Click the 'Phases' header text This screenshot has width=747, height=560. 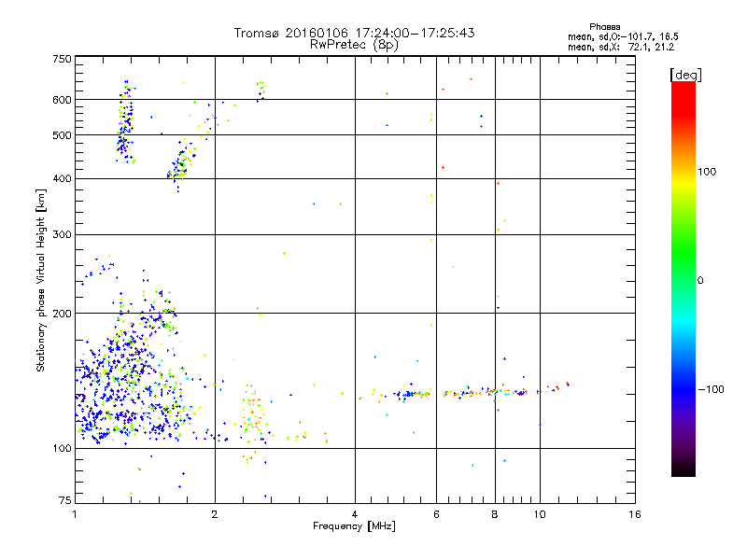(604, 27)
